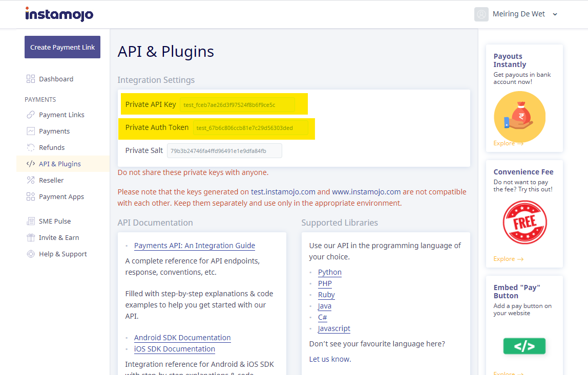Click the green Embed Pay Button code icon
Viewport: 588px width, 375px height.
tap(524, 346)
